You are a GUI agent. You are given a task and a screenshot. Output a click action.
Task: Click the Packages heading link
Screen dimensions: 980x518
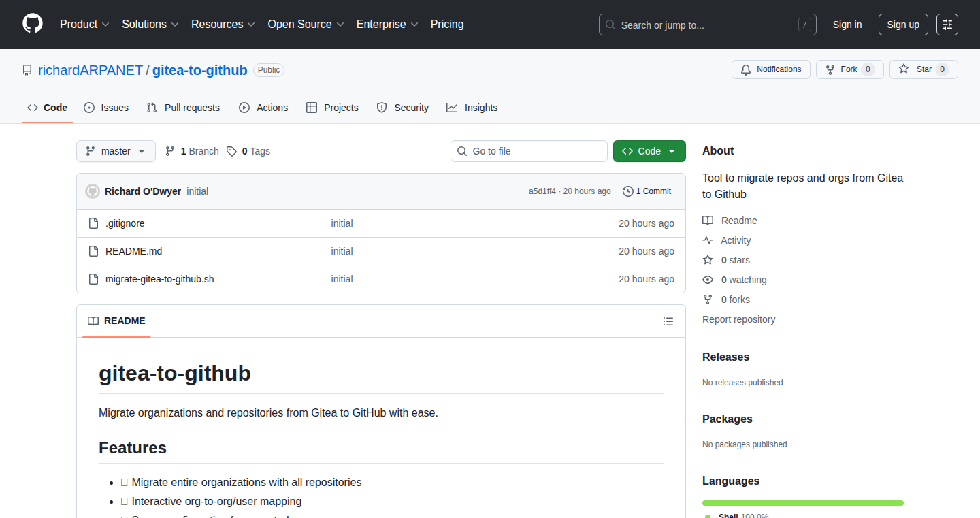[x=728, y=419]
